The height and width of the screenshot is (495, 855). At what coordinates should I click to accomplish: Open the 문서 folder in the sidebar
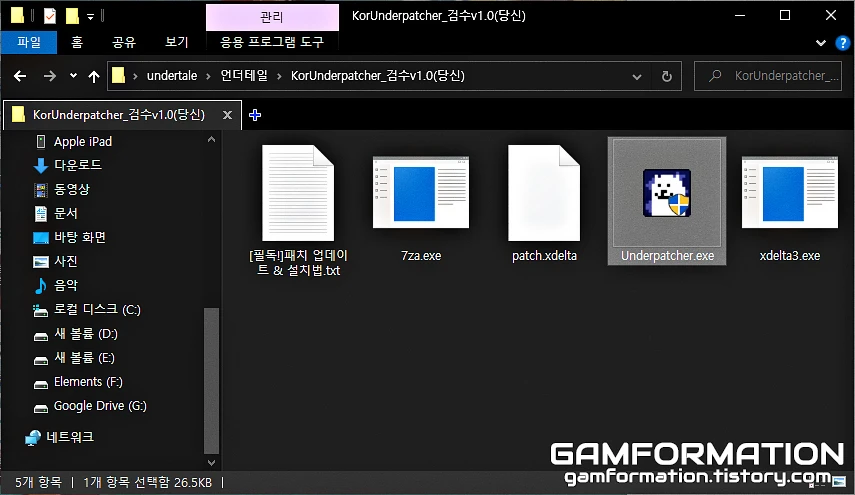tap(65, 213)
